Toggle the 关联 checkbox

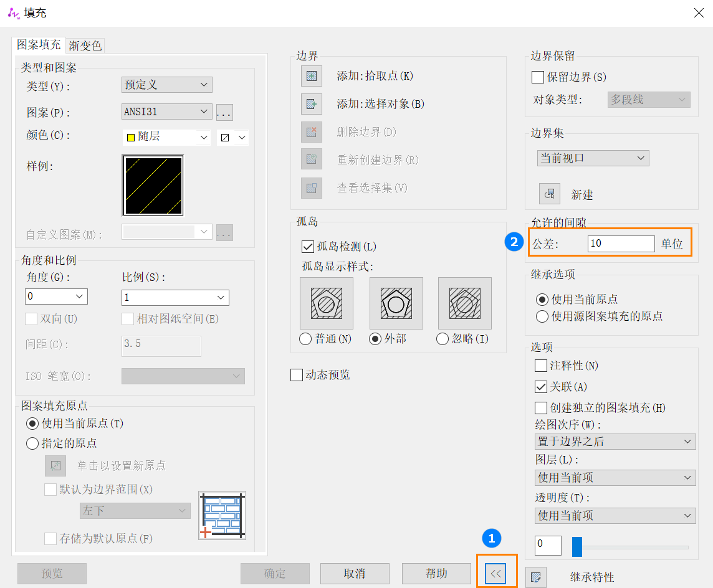click(541, 387)
